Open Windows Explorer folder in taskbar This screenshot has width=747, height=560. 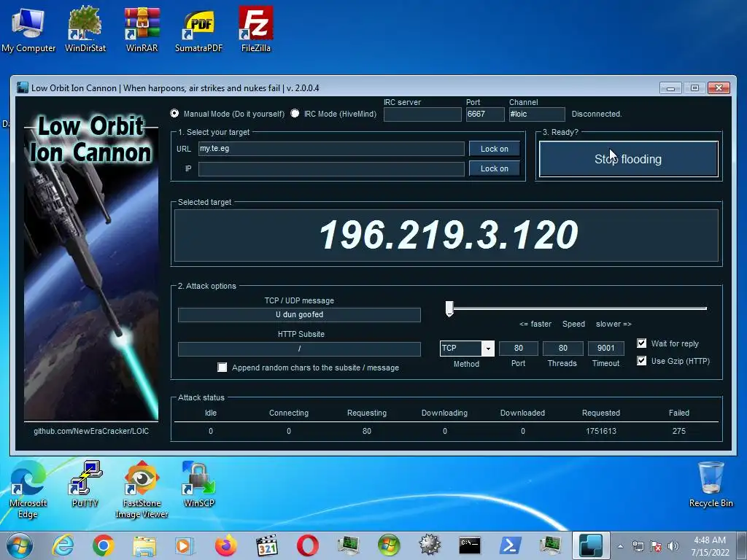click(x=144, y=545)
